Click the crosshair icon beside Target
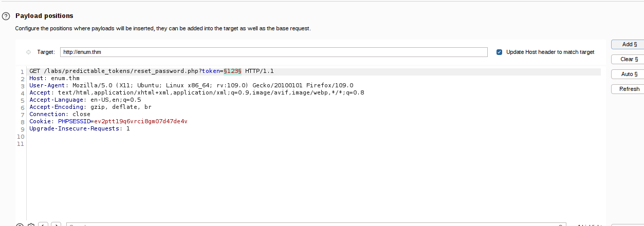Viewport: 644px width, 226px height. click(28, 52)
